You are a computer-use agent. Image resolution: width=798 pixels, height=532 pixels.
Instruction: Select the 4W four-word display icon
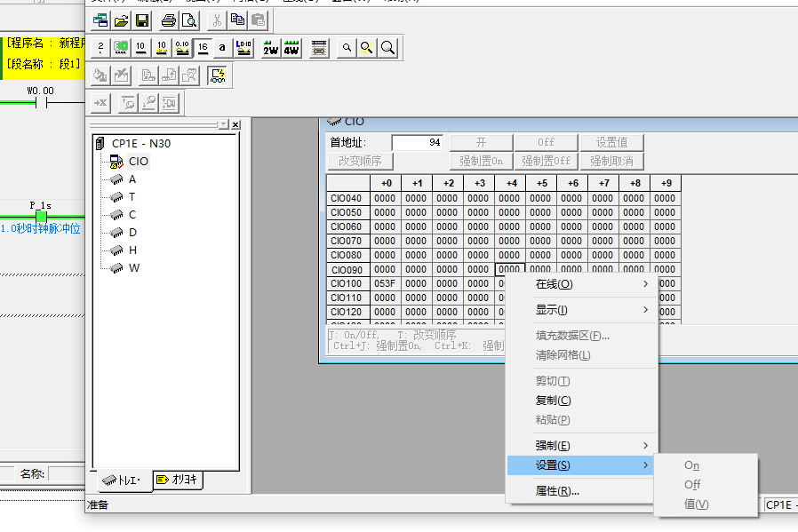pyautogui.click(x=291, y=48)
